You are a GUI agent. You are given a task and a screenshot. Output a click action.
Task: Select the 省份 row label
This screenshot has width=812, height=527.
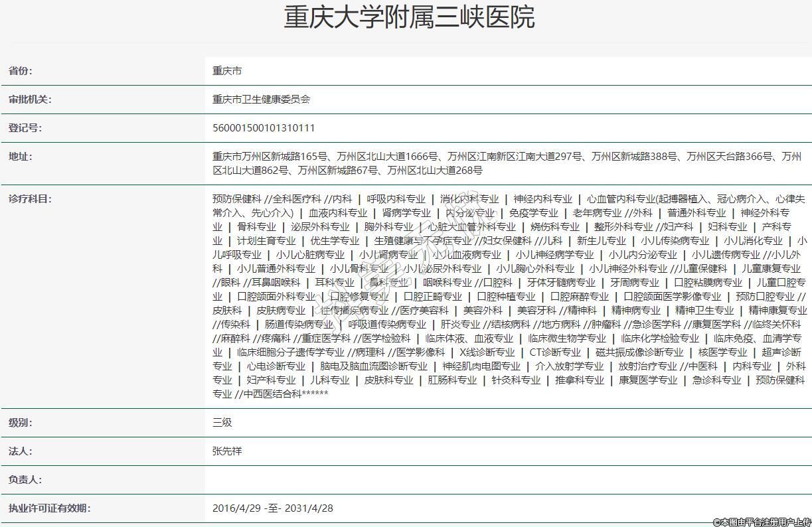tap(20, 71)
